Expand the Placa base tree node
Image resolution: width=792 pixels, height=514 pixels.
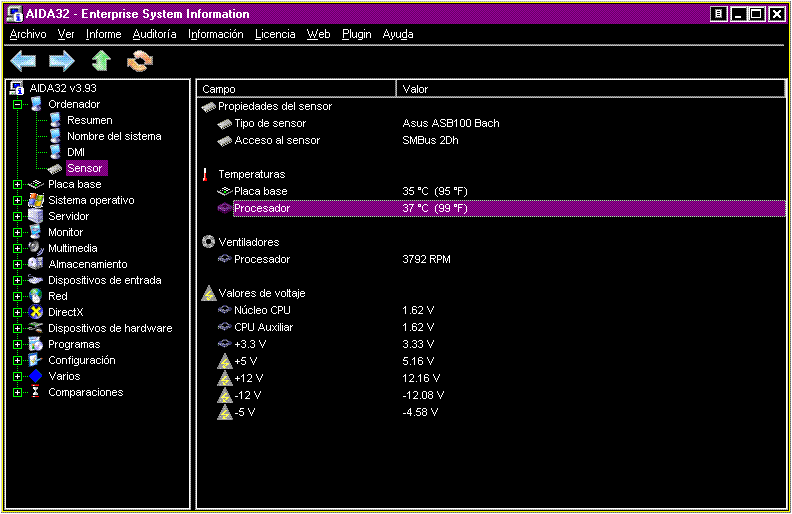18,184
